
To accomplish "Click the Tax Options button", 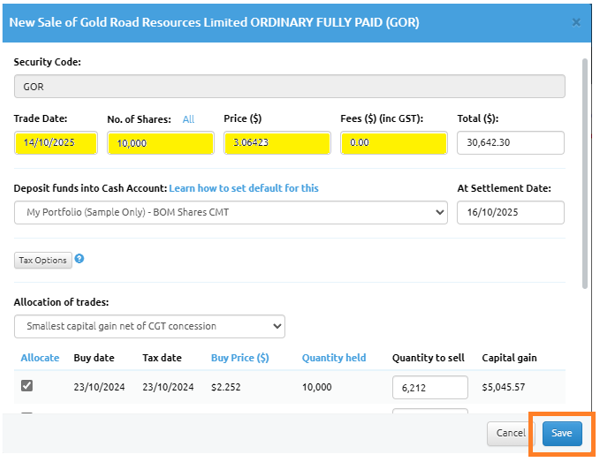I will coord(42,260).
